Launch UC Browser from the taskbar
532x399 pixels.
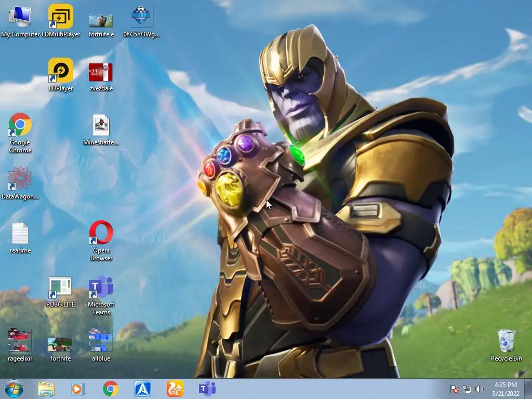(x=175, y=389)
